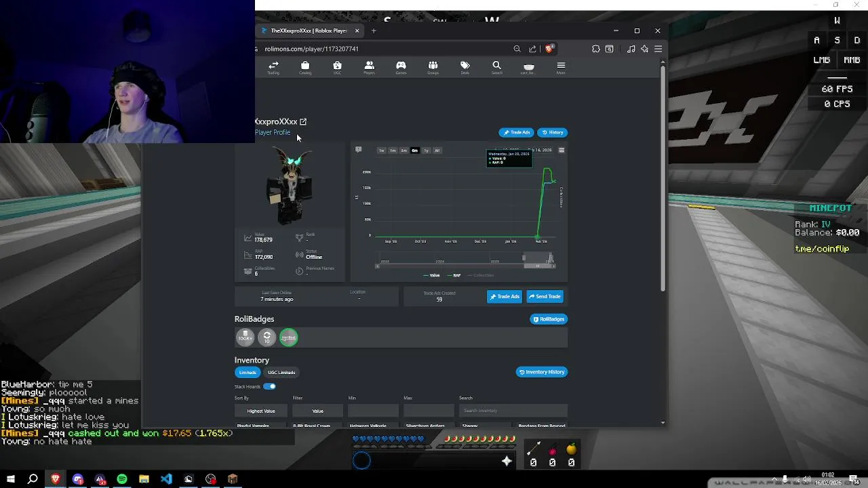
Task: Open the Groups nav icon
Action: pyautogui.click(x=433, y=68)
